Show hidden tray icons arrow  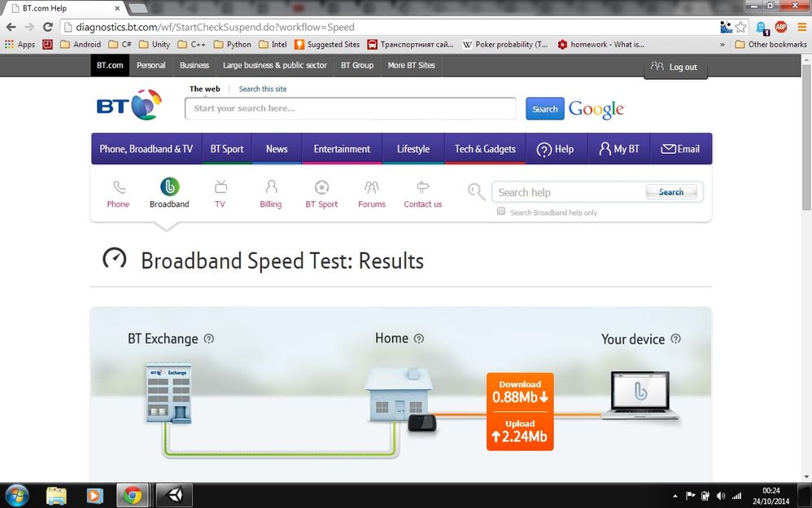[x=674, y=496]
